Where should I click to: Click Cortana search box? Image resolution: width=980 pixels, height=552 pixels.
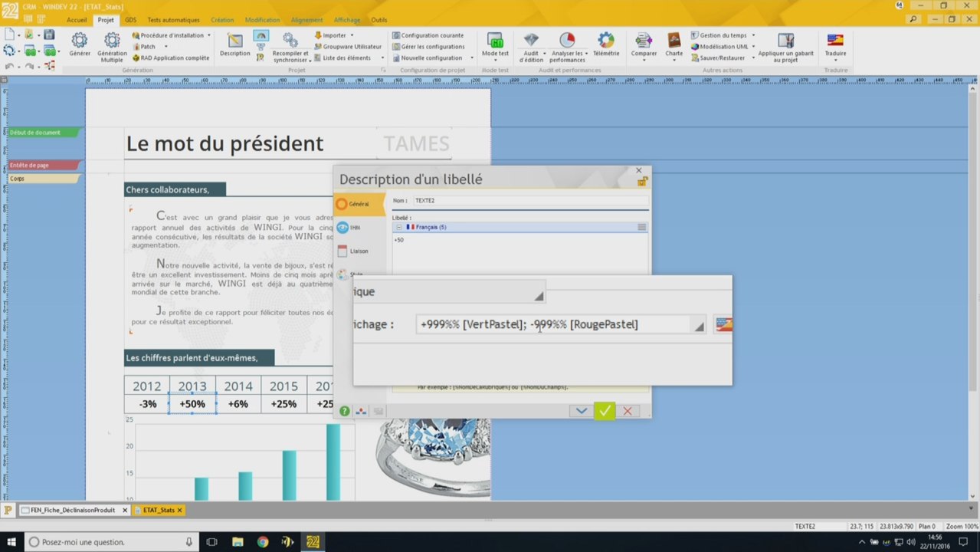click(x=111, y=542)
